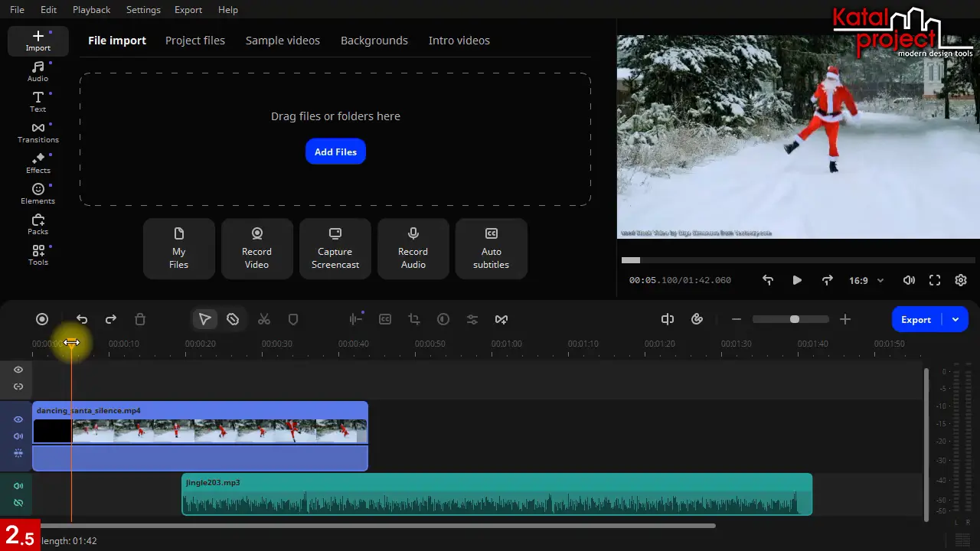The image size is (980, 551).
Task: Delete selected clip with trash icon
Action: [x=140, y=319]
